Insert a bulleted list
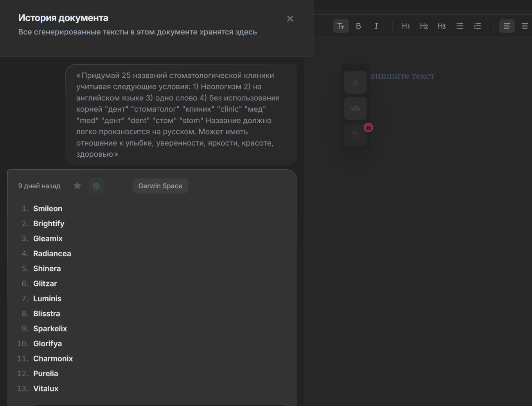 point(460,26)
